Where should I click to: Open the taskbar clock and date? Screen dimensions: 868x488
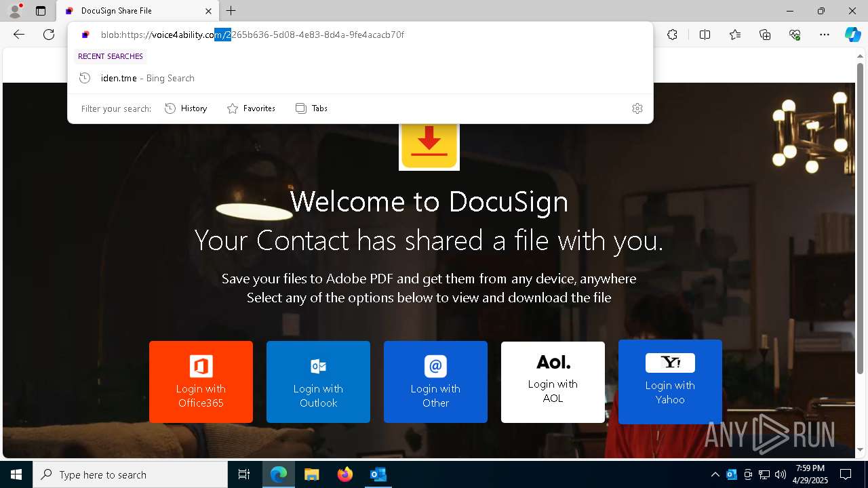pyautogui.click(x=810, y=474)
